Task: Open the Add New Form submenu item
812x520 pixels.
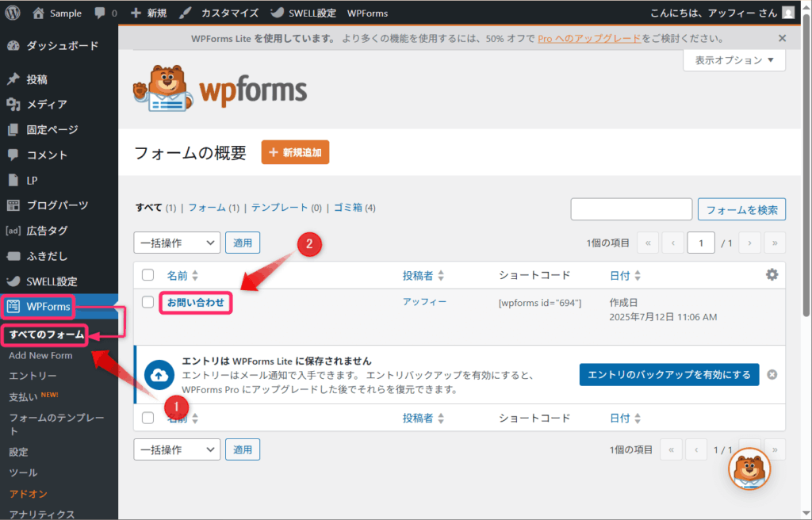Action: point(40,356)
